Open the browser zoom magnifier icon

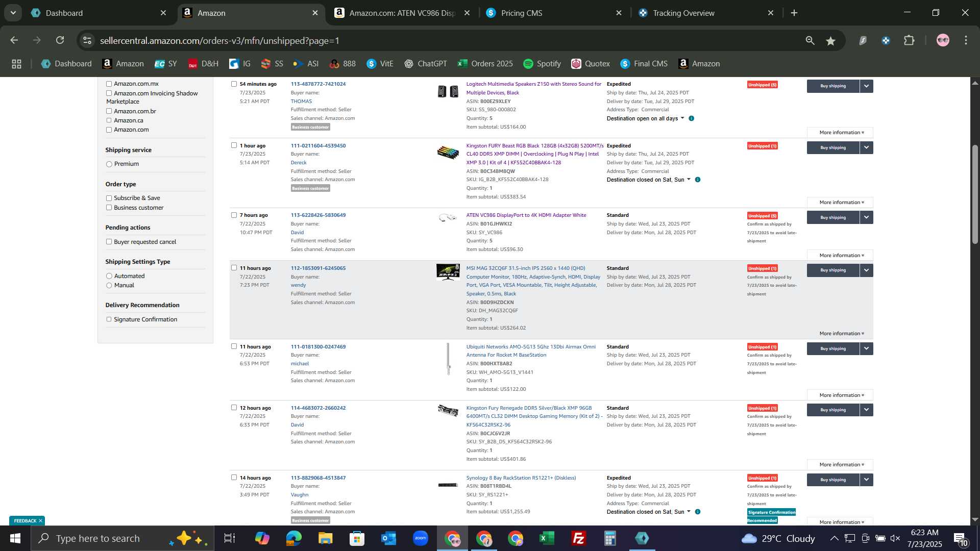pyautogui.click(x=810, y=40)
